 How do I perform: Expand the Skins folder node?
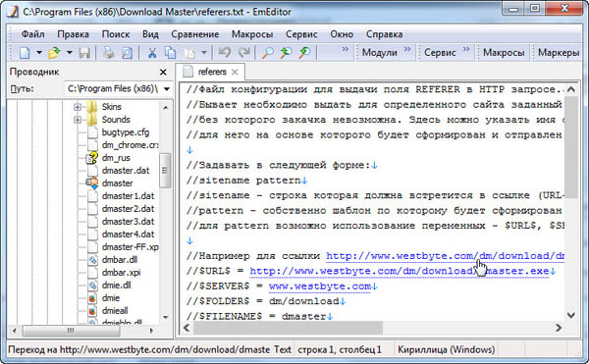(x=78, y=107)
